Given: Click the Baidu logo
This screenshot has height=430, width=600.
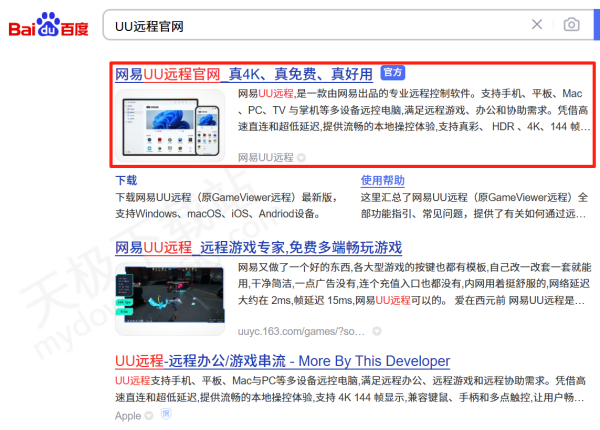Looking at the screenshot, I should point(48,24).
